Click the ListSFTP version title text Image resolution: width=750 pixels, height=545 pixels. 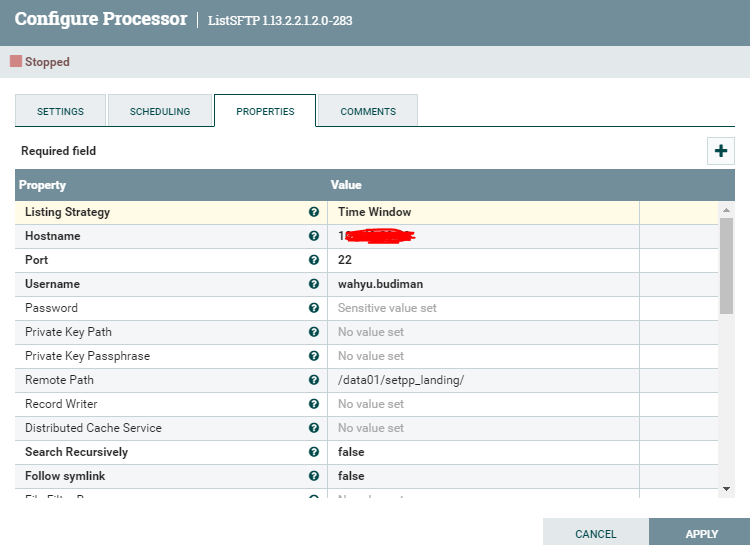(280, 21)
